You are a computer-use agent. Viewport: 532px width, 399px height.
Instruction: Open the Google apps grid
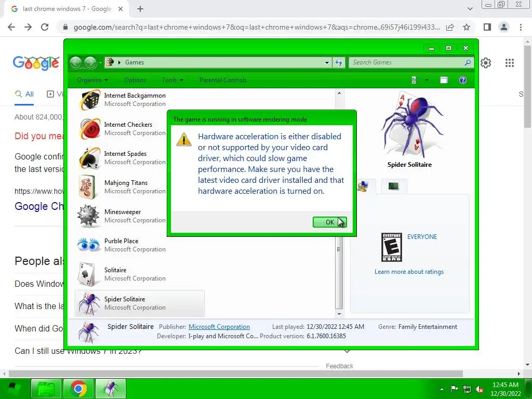coord(509,63)
